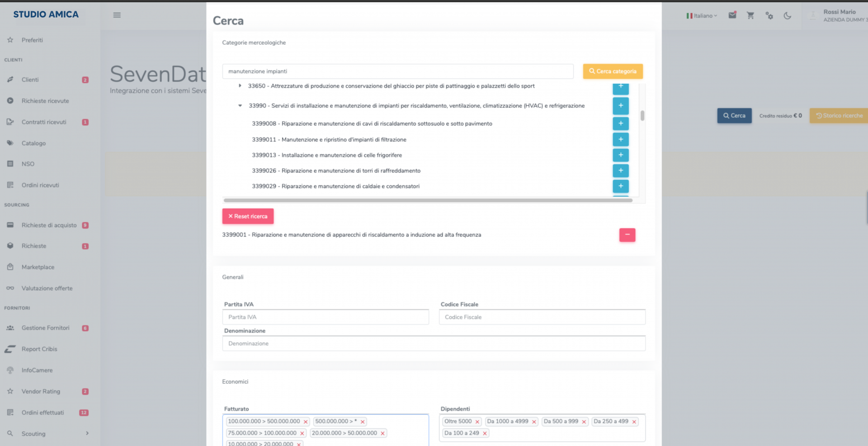Remove Fatturato tag 20.000.000 > 50.000.000
868x446 pixels.
[x=382, y=433]
